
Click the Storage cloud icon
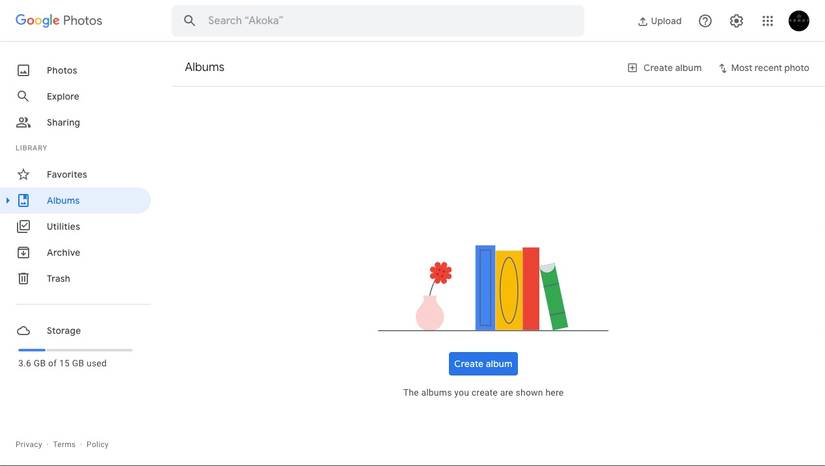tap(23, 331)
